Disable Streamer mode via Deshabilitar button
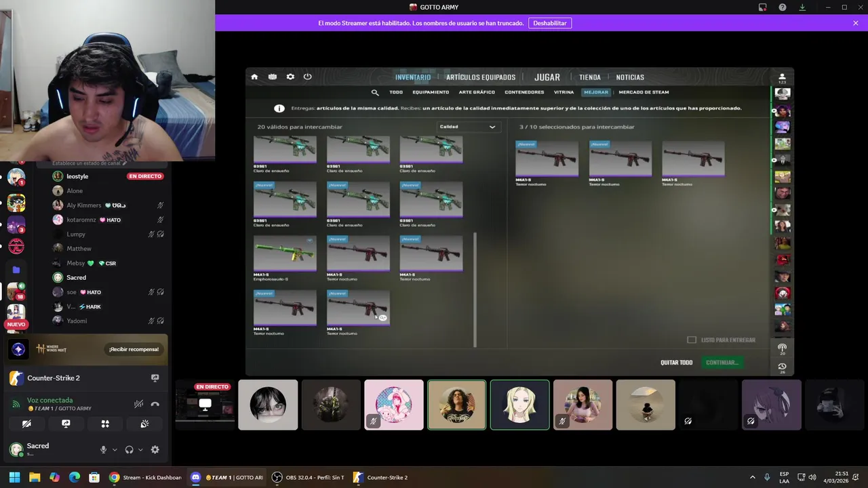 [x=550, y=23]
